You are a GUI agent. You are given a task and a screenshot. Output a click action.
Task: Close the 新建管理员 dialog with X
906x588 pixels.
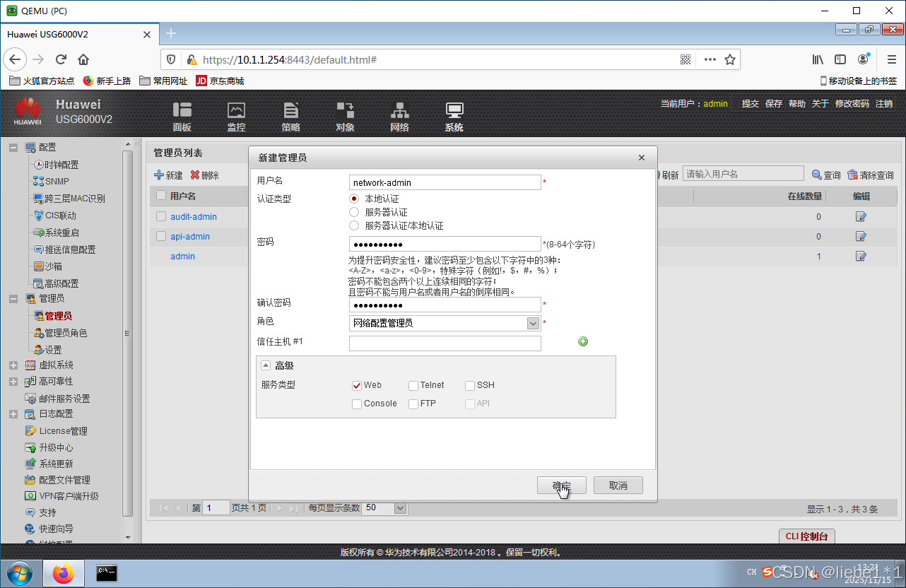[642, 158]
